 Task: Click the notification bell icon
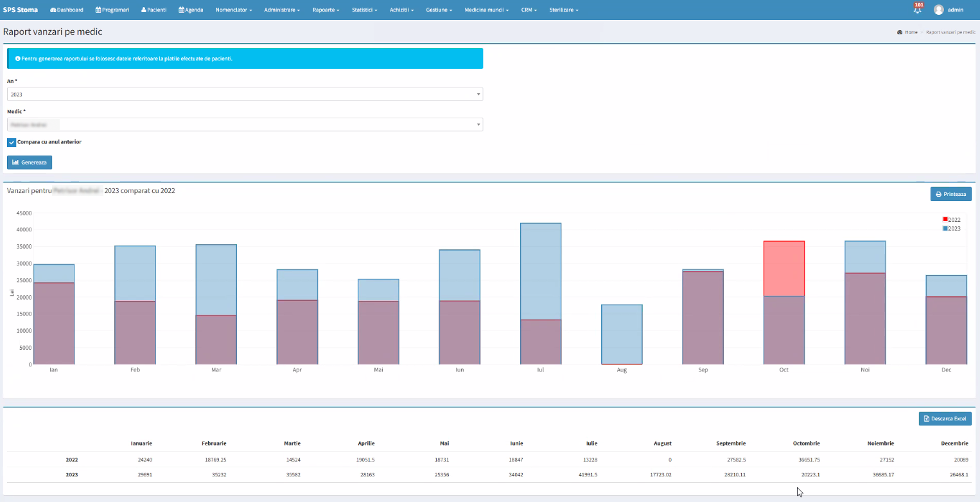(x=917, y=10)
